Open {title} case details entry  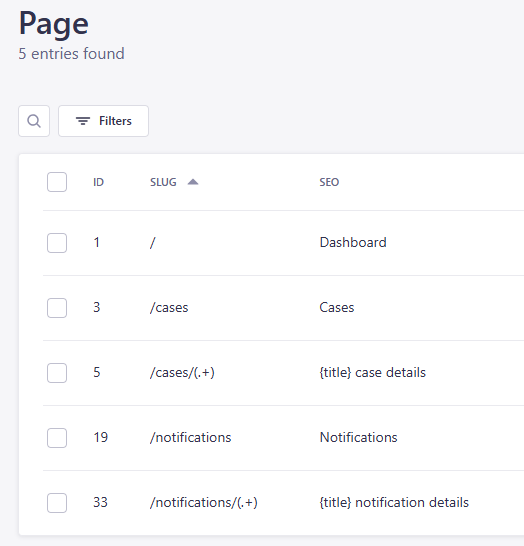(373, 373)
